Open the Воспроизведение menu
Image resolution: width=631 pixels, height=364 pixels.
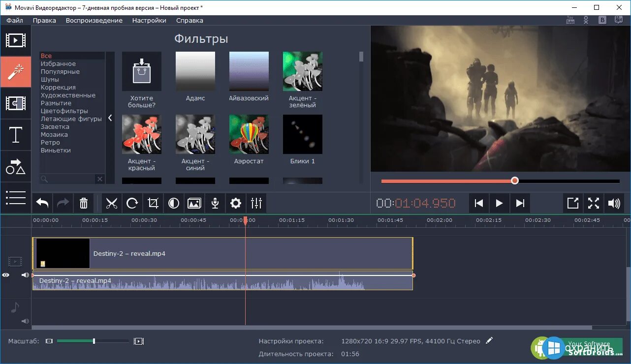point(94,20)
